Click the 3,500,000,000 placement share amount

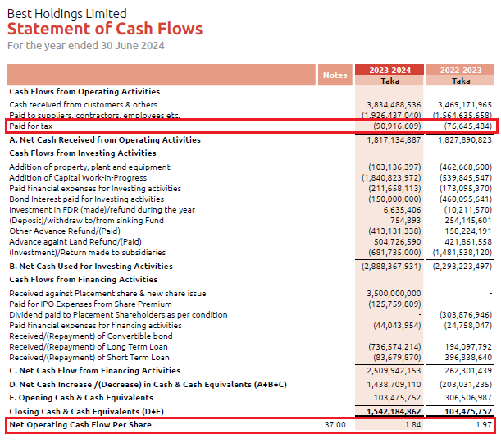coord(394,294)
